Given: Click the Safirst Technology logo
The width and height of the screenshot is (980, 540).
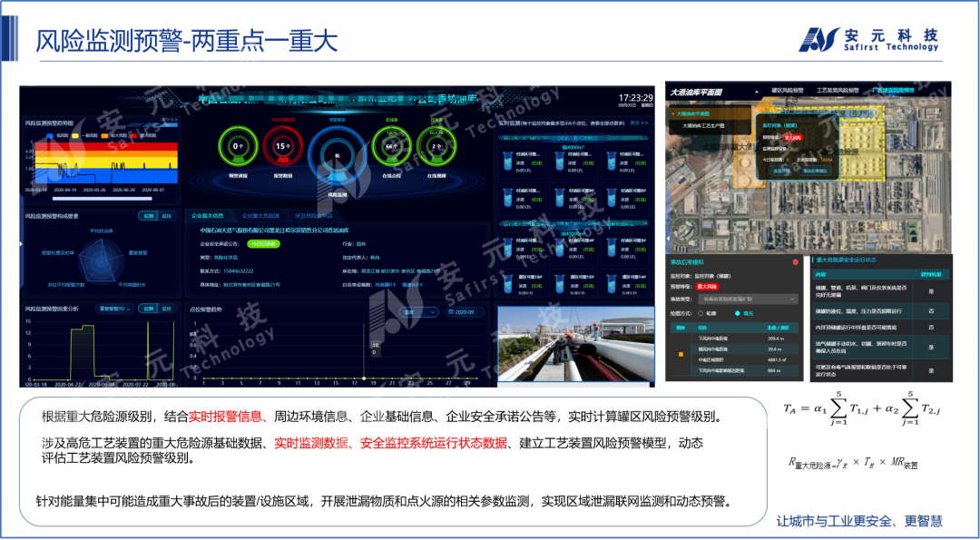Looking at the screenshot, I should (868, 39).
